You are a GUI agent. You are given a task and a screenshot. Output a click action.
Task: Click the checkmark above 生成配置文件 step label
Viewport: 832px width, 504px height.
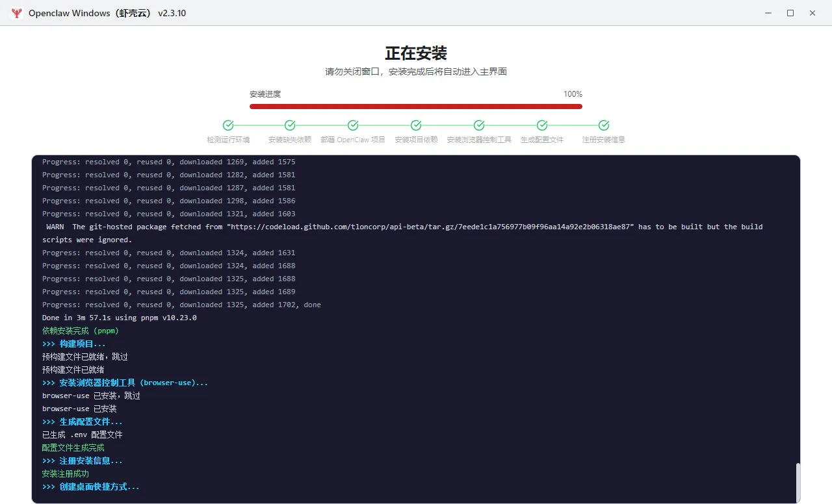tap(542, 125)
